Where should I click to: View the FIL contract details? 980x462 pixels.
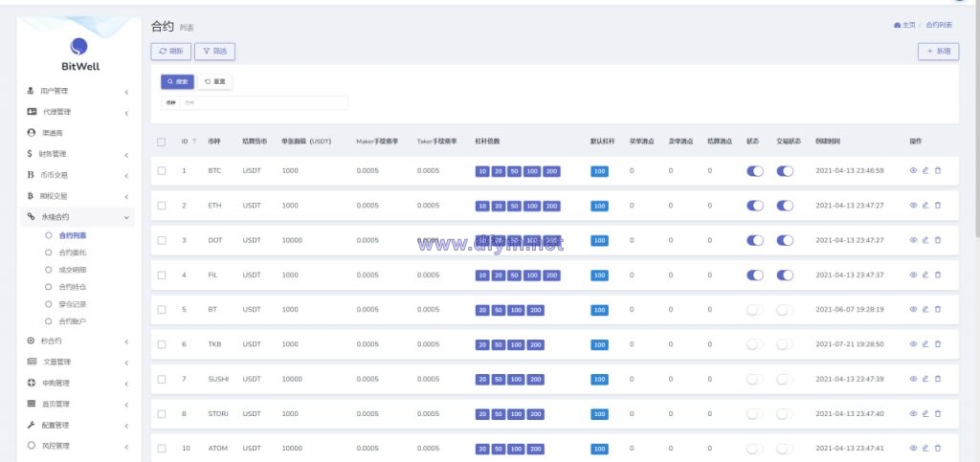pos(913,275)
